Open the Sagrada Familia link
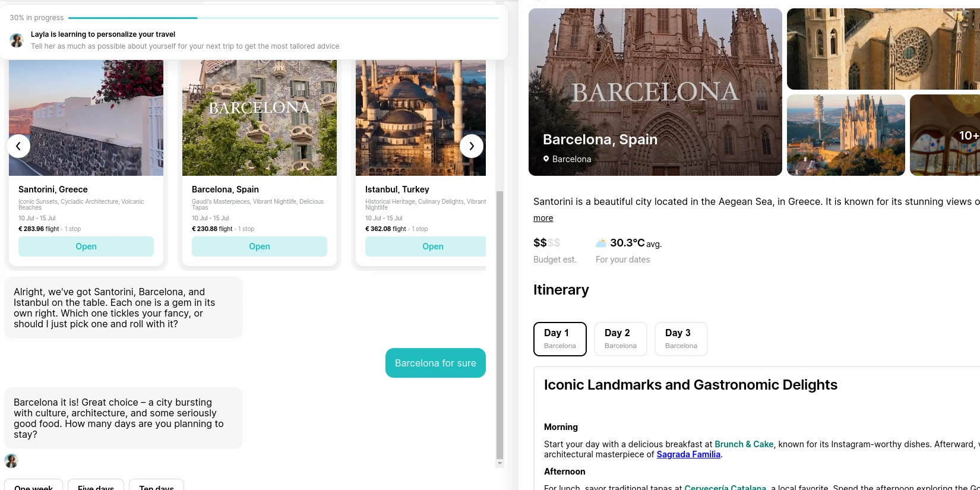 688,454
